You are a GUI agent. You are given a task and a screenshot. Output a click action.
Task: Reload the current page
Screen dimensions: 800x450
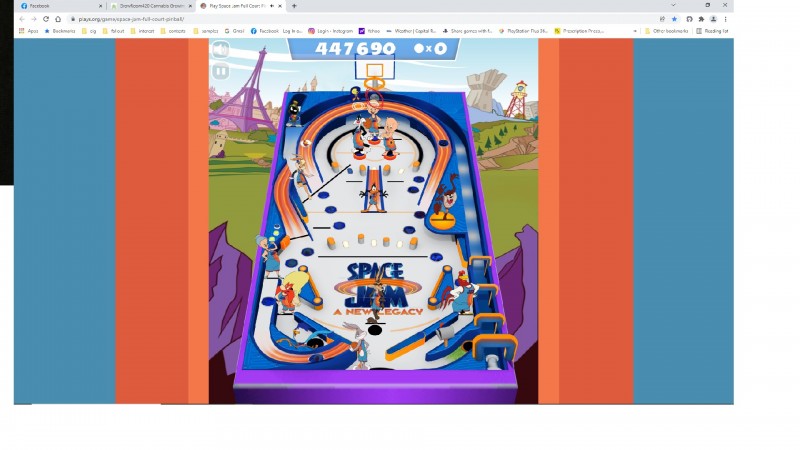pos(45,19)
